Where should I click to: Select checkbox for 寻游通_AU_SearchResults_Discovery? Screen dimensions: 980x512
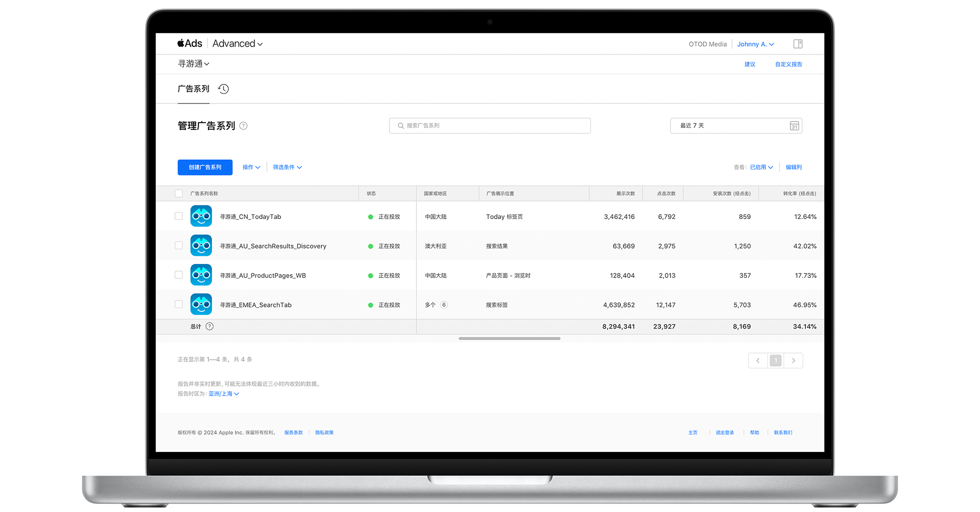178,245
